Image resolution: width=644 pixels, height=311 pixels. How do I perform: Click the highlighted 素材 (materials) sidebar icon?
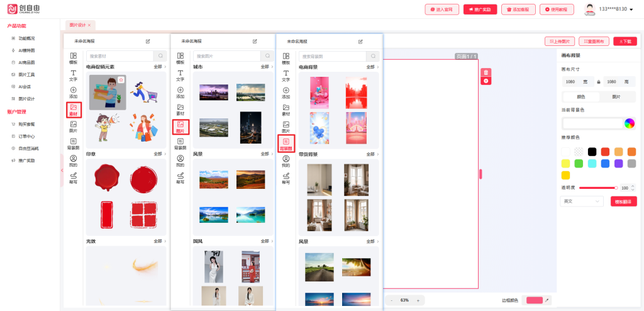coord(74,110)
